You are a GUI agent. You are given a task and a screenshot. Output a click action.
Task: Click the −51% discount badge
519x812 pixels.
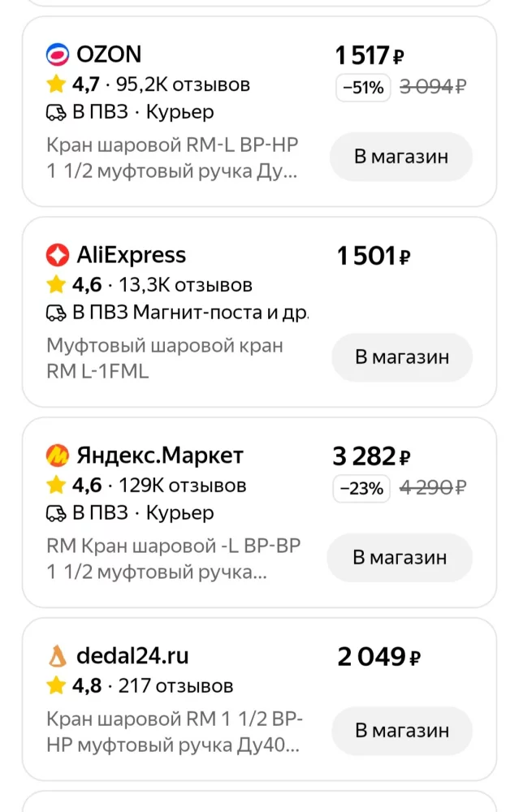pyautogui.click(x=363, y=88)
